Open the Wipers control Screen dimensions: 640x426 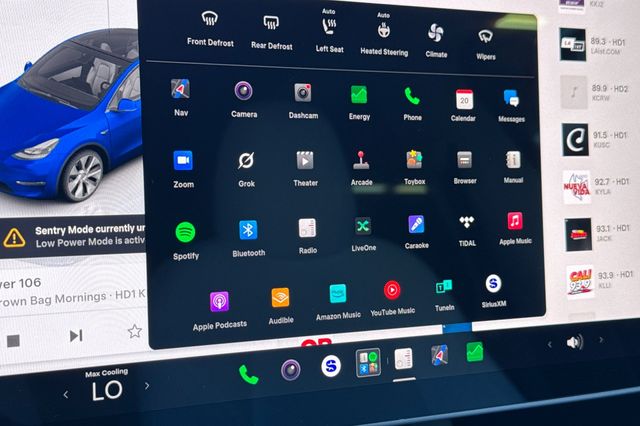(485, 45)
